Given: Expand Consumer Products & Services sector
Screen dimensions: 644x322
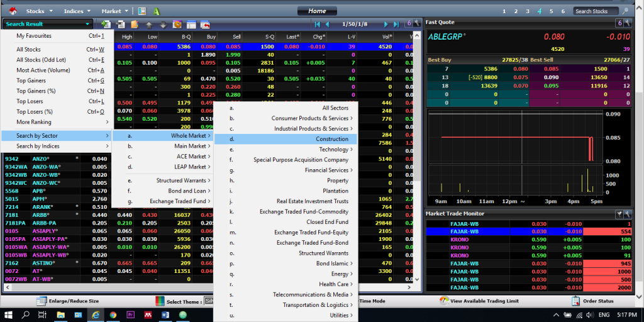Looking at the screenshot, I should 286,118.
